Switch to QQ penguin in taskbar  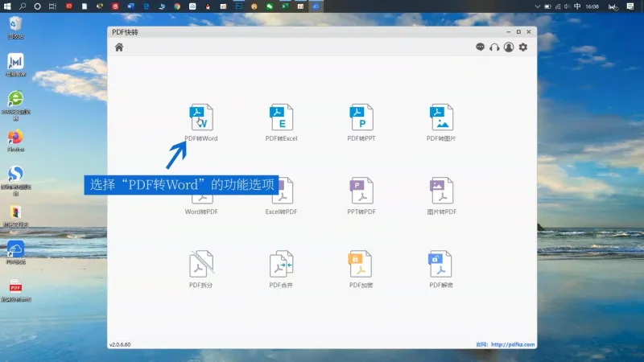tap(208, 6)
